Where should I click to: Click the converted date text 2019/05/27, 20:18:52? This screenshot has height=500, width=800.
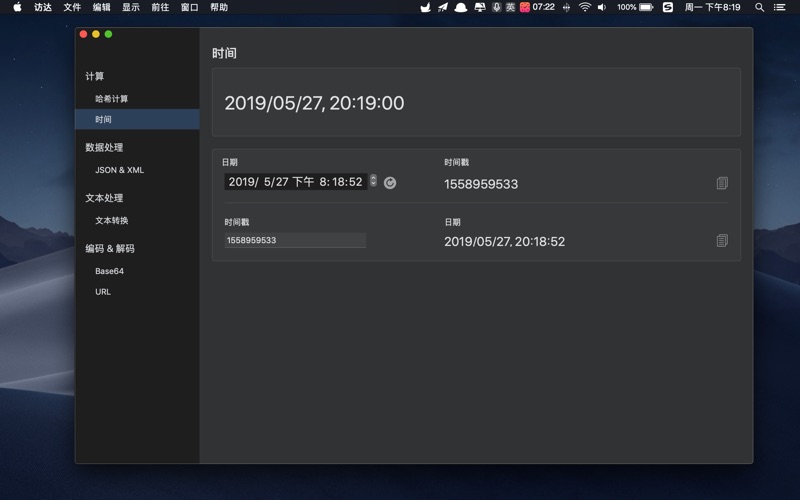505,241
